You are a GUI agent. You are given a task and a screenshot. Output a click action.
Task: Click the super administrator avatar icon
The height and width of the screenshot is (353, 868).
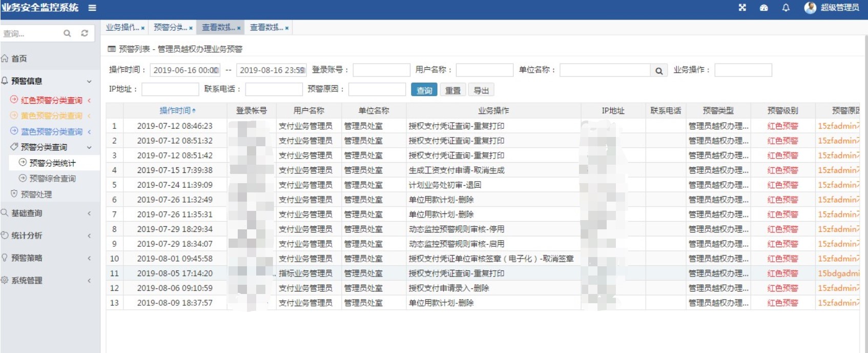coord(810,8)
